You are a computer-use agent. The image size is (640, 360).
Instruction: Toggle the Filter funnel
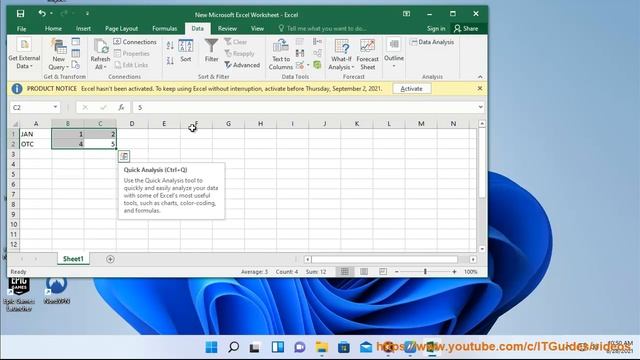click(x=211, y=50)
